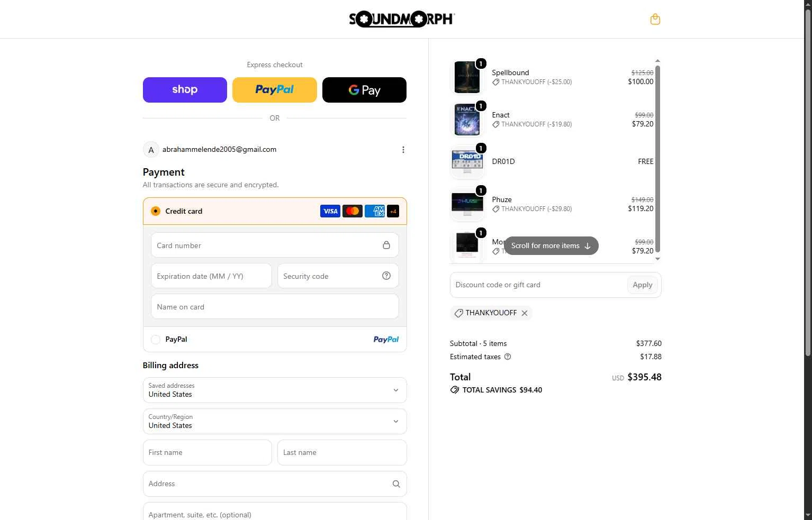
Task: Click the estimated taxes amount $17.88
Action: 651,357
